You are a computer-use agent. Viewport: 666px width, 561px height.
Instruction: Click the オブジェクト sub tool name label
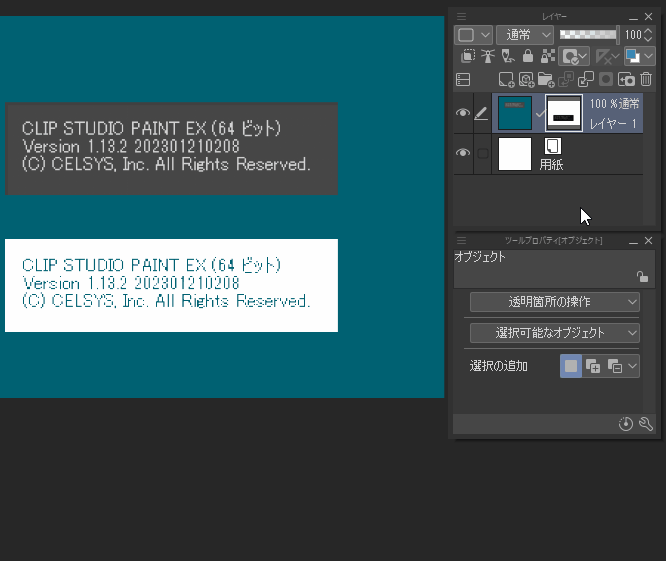tap(480, 257)
